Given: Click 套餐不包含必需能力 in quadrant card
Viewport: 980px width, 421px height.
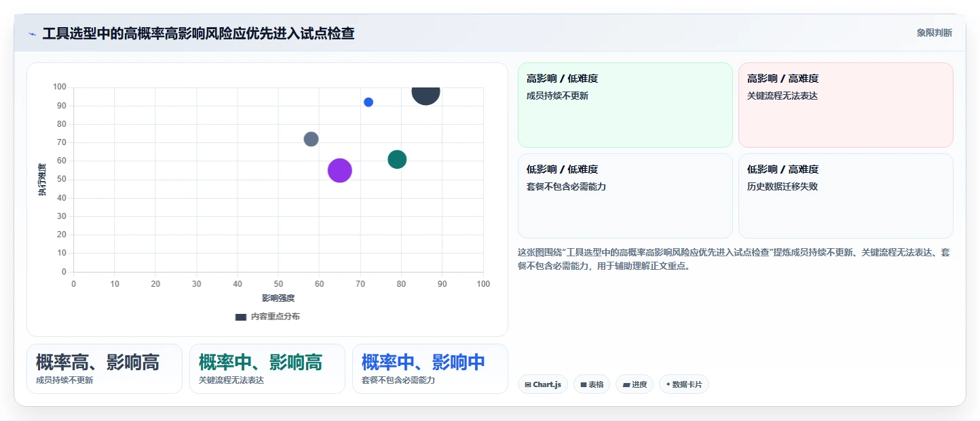Looking at the screenshot, I should (x=566, y=186).
